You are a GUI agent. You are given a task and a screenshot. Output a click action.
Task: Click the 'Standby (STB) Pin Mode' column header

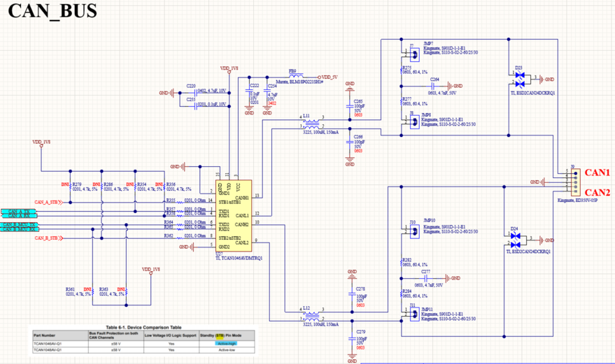point(221,336)
